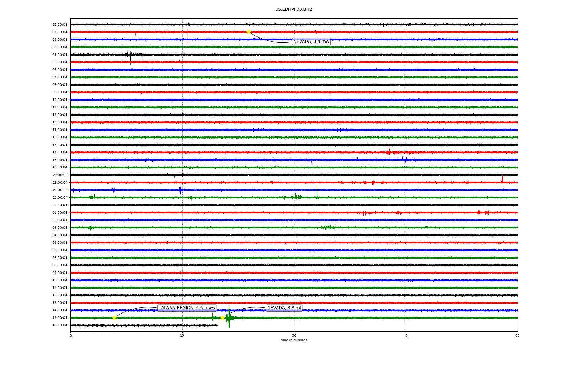Click the yellow star on the 01:00:04 trace
This screenshot has height=368, width=588.
point(249,32)
